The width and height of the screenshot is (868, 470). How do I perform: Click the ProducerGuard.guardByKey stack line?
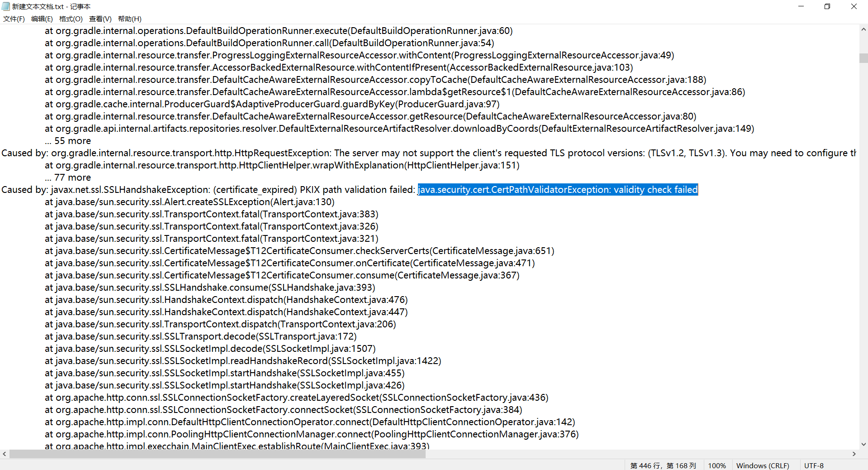pyautogui.click(x=272, y=104)
